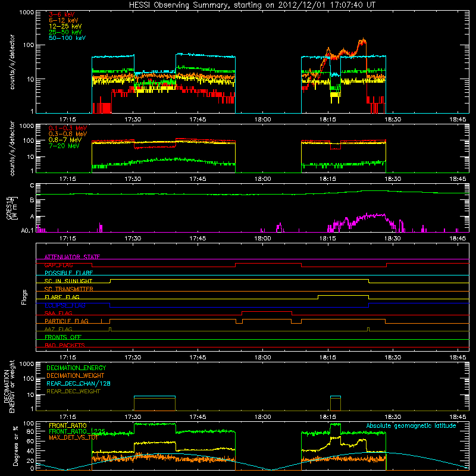The width and height of the screenshot is (476, 476).
Task: Click the FLARE_FLAG label
Action: [62, 297]
